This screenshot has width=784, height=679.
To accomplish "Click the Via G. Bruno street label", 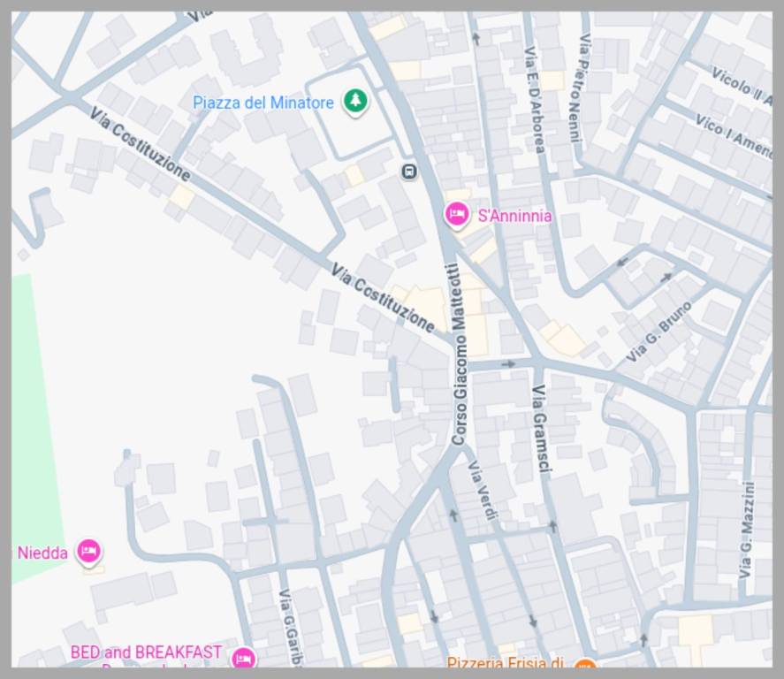I will 659,332.
